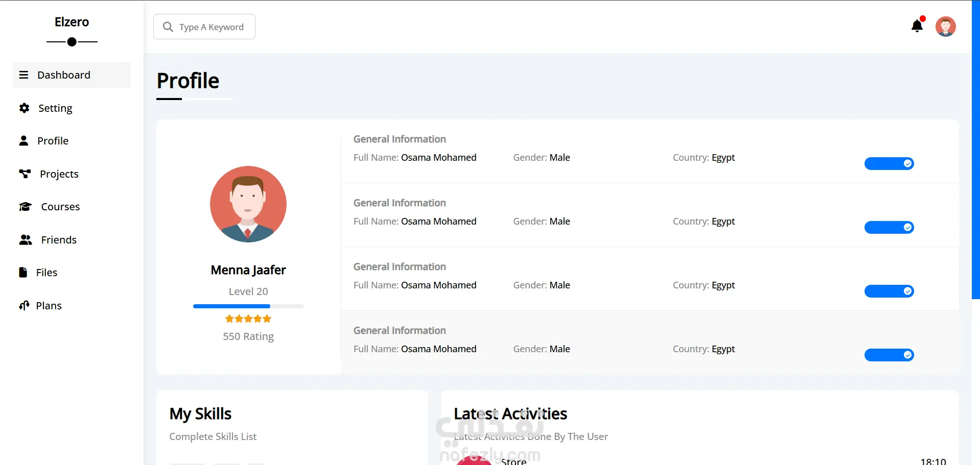Click Gender Male in first information row

click(x=542, y=158)
